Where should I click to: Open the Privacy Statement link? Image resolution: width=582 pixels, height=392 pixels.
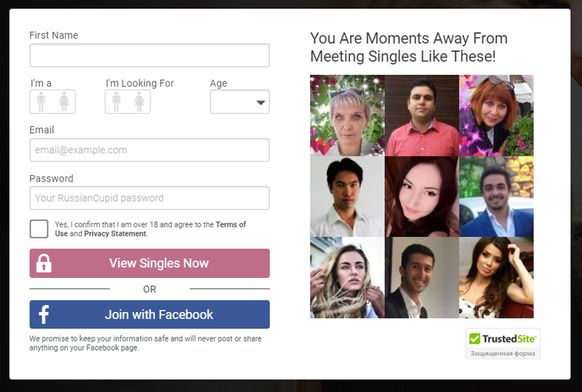click(115, 233)
